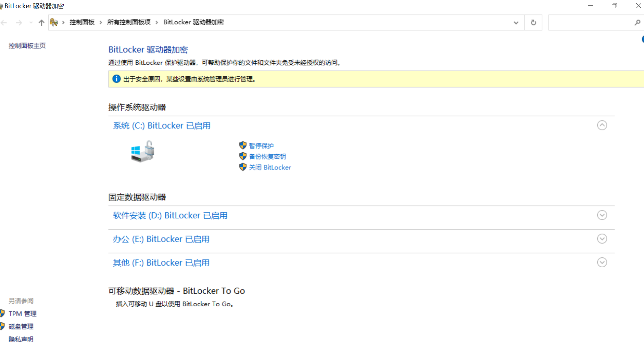Click the BitLocker 驱动器加密 page title
Screen dimensions: 644x344
[x=148, y=50]
